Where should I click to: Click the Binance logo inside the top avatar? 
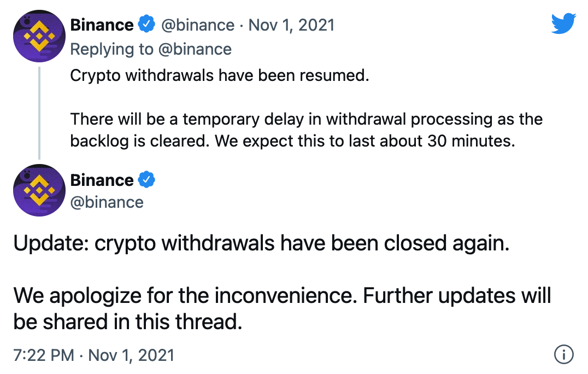point(39,36)
